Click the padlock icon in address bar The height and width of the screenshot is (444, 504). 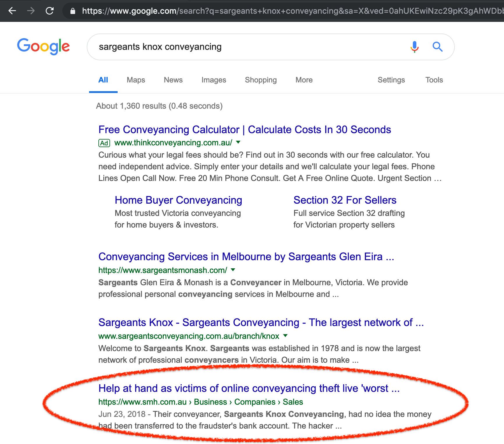tap(73, 11)
